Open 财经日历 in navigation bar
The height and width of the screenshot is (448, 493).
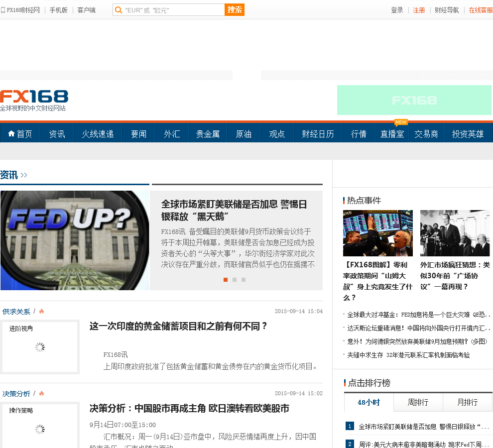point(318,134)
